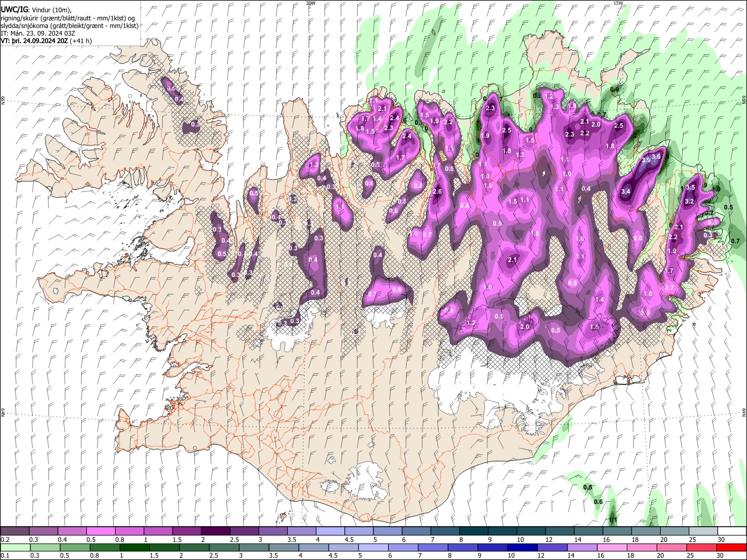This screenshot has width=747, height=560.
Task: Click the '4.5' label on the snow scale
Action: tap(349, 540)
